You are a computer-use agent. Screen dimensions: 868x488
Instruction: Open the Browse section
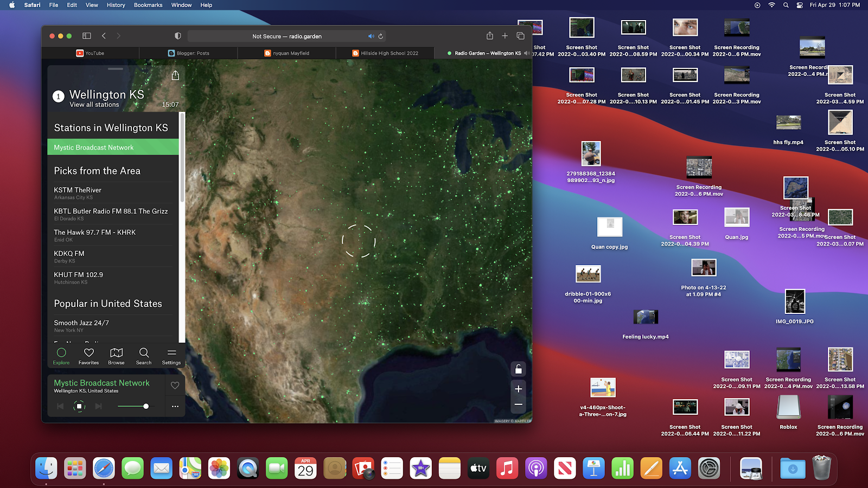(x=116, y=356)
